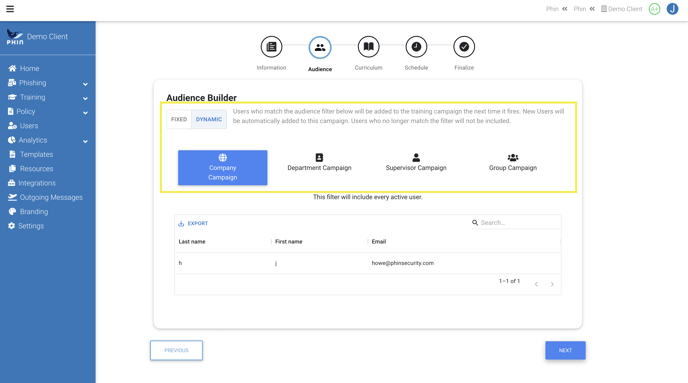Click the Finalize step checkmark icon

pyautogui.click(x=464, y=47)
